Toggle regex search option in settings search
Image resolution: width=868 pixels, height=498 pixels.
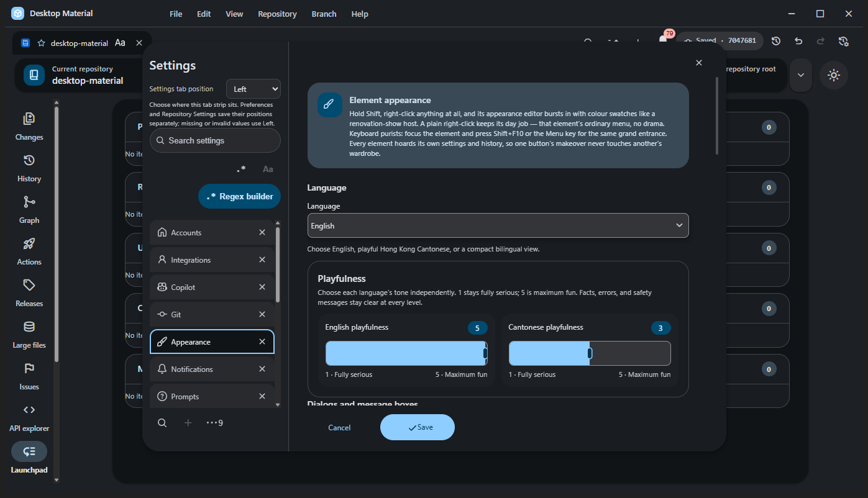coord(241,169)
